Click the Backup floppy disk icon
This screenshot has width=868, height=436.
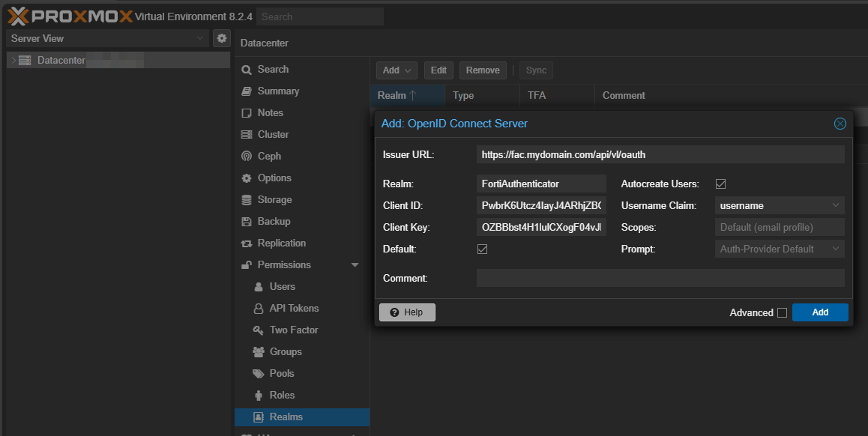pos(246,222)
